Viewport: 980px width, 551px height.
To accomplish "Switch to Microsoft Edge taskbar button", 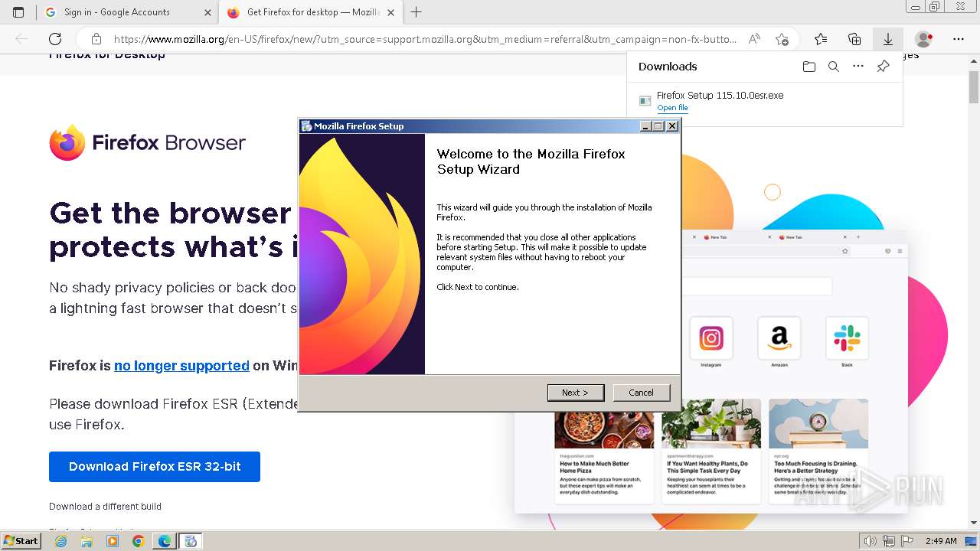I will tap(165, 541).
